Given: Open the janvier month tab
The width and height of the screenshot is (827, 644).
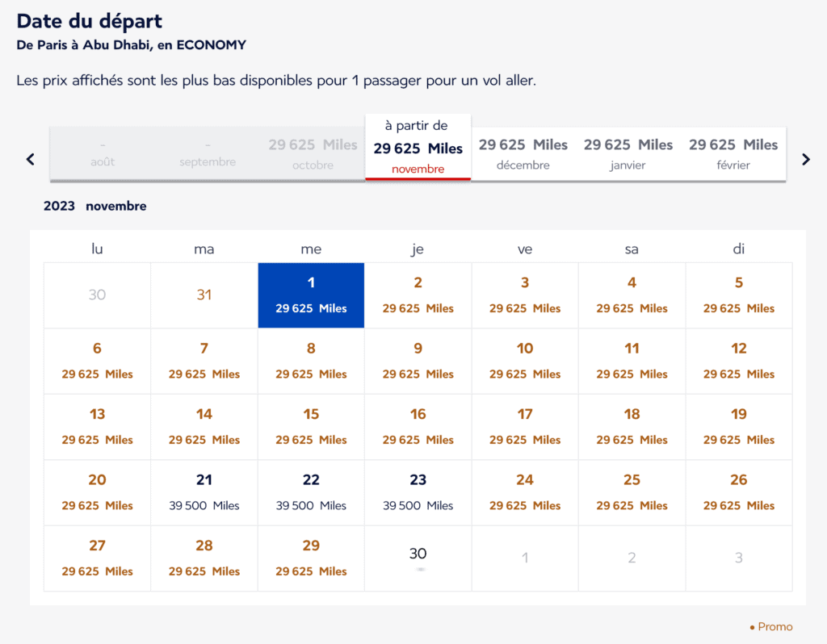Looking at the screenshot, I should [x=628, y=153].
